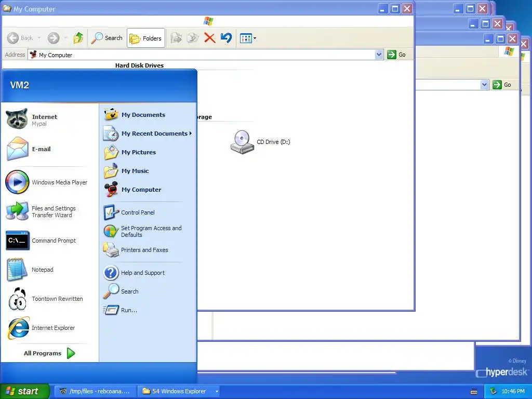This screenshot has width=532, height=399.
Task: Click Go in My Computer window
Action: pyautogui.click(x=396, y=54)
